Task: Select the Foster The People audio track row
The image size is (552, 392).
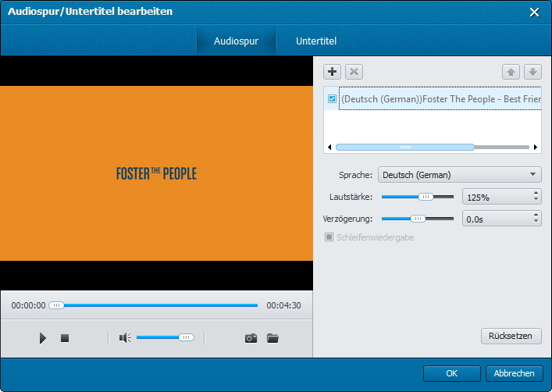Action: pos(433,99)
